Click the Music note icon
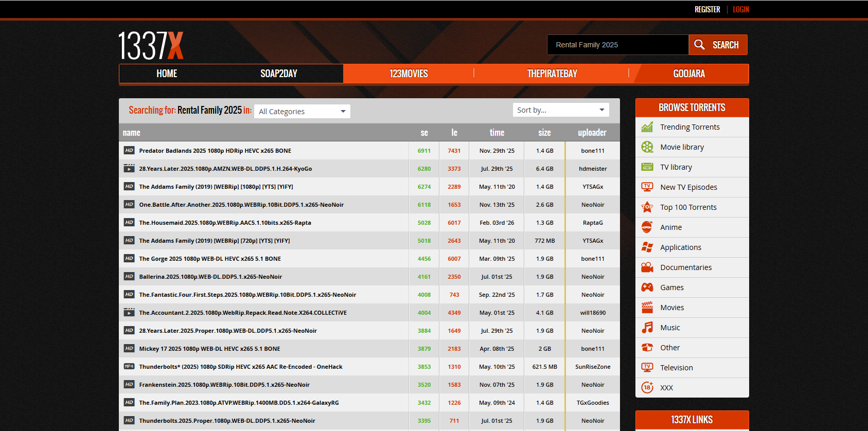This screenshot has width=868, height=431. tap(647, 328)
